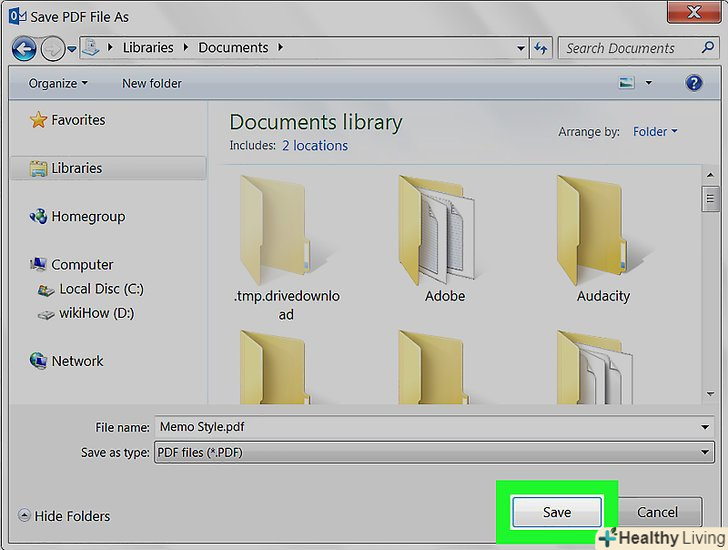728x550 pixels.
Task: Click the Network icon
Action: click(x=39, y=361)
